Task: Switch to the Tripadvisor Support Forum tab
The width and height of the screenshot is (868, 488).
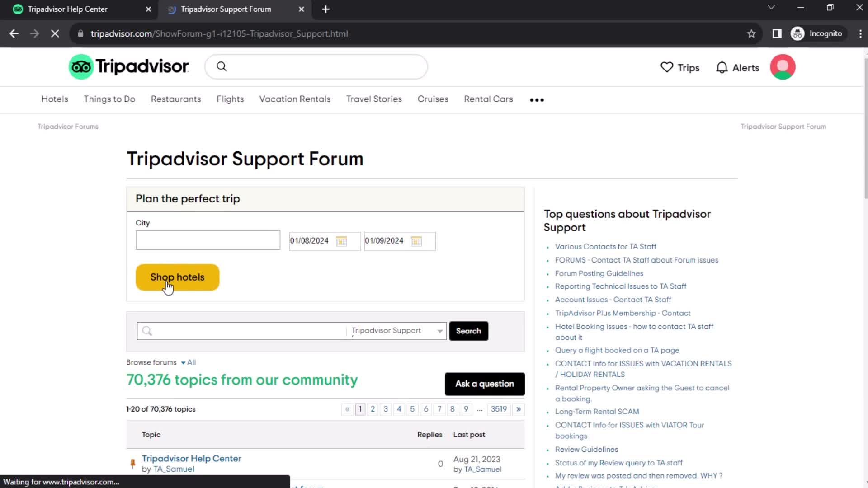Action: click(x=234, y=9)
